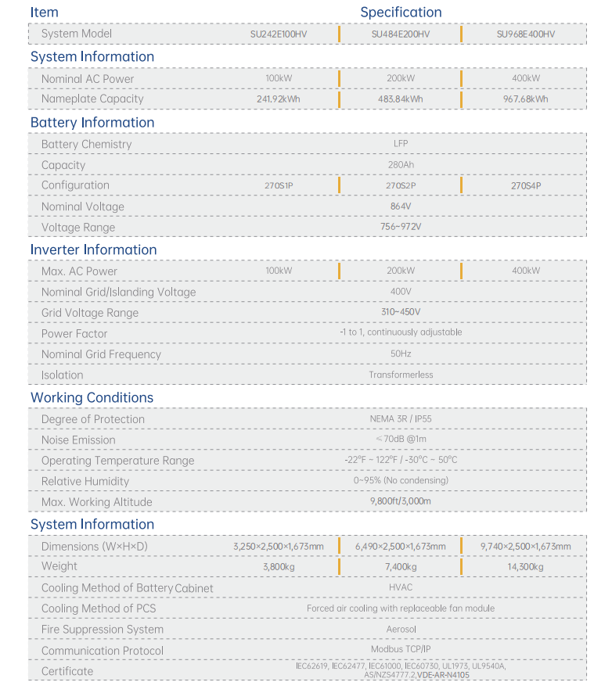
Task: Click the Battery Information section heading
Action: (x=92, y=122)
